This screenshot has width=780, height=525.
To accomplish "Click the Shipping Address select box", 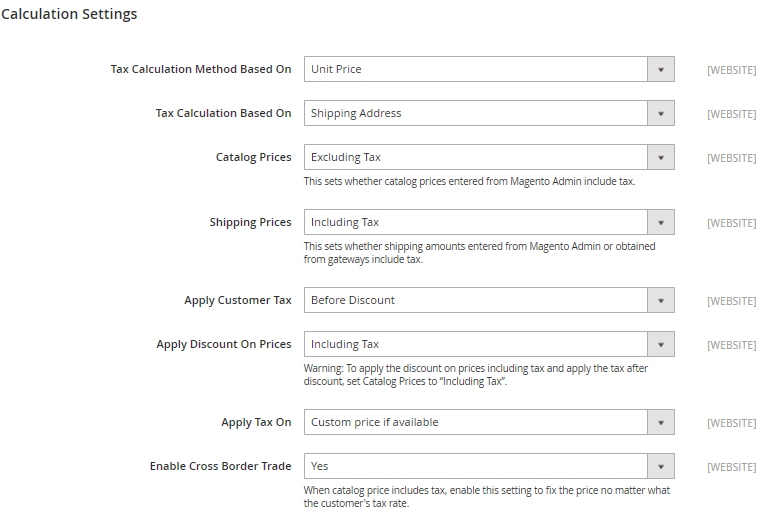I will tap(489, 113).
